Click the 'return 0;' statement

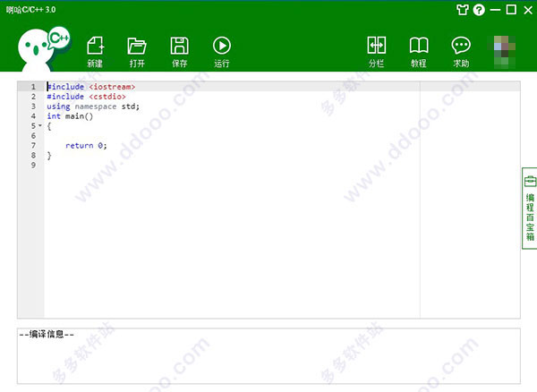(86, 146)
